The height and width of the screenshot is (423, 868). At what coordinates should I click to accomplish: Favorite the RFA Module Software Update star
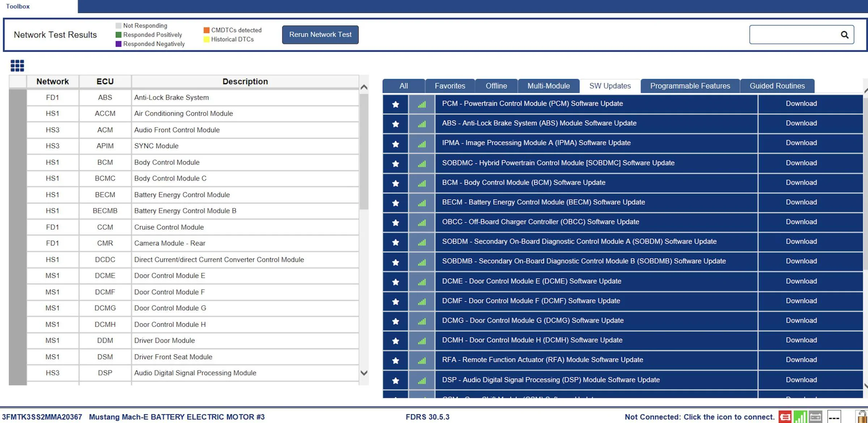tap(396, 361)
